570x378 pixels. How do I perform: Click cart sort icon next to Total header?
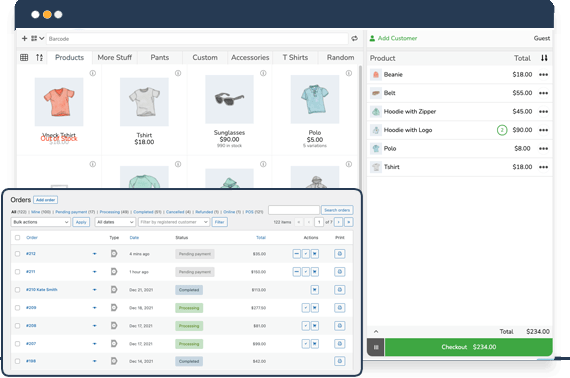click(544, 58)
